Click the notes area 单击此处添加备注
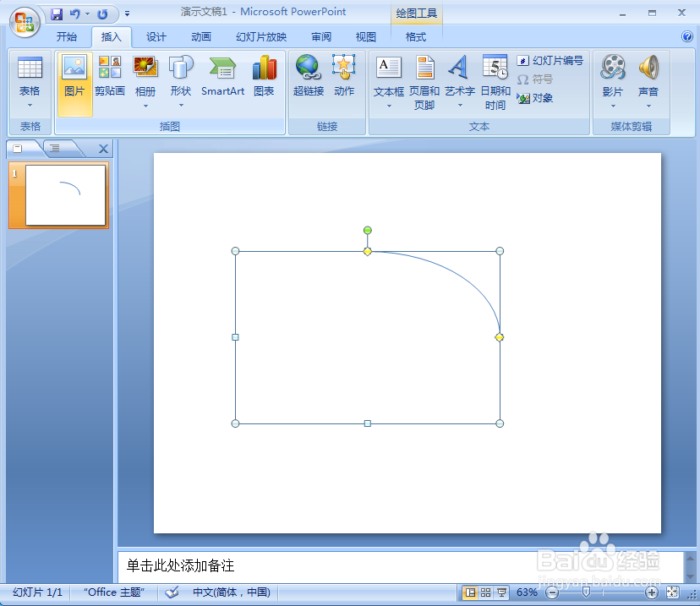 point(180,565)
